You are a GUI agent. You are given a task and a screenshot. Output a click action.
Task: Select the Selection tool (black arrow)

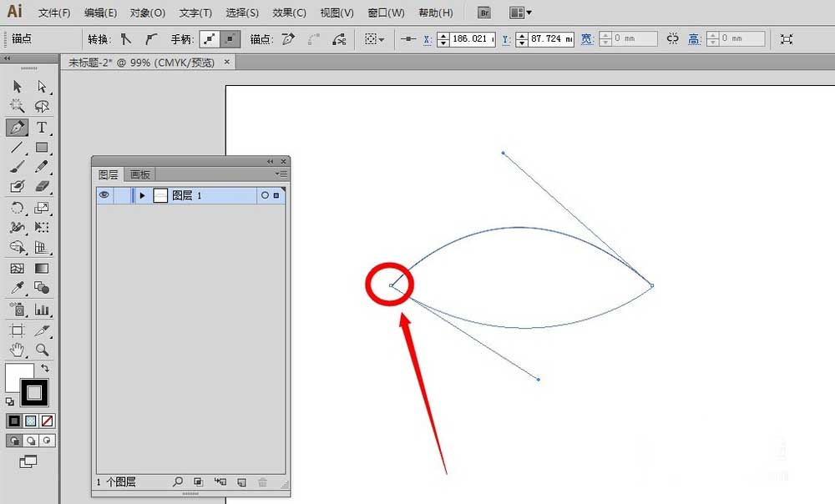pos(17,86)
